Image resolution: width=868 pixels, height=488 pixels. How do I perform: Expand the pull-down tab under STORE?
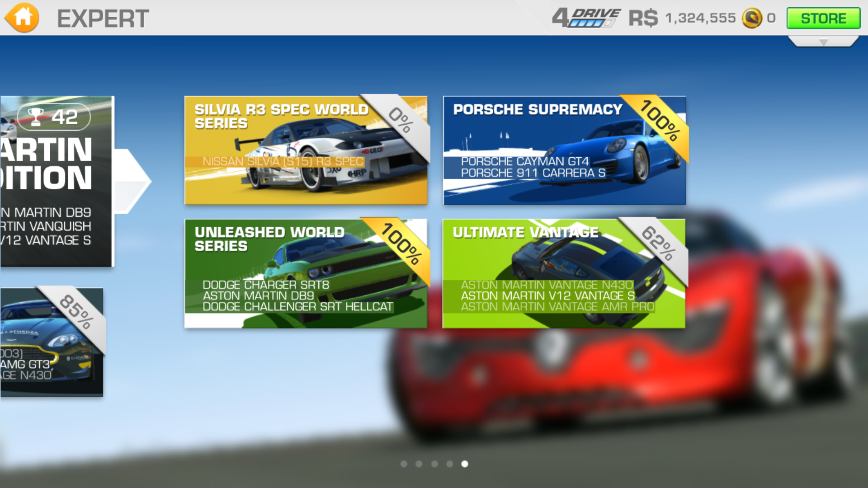click(x=823, y=42)
